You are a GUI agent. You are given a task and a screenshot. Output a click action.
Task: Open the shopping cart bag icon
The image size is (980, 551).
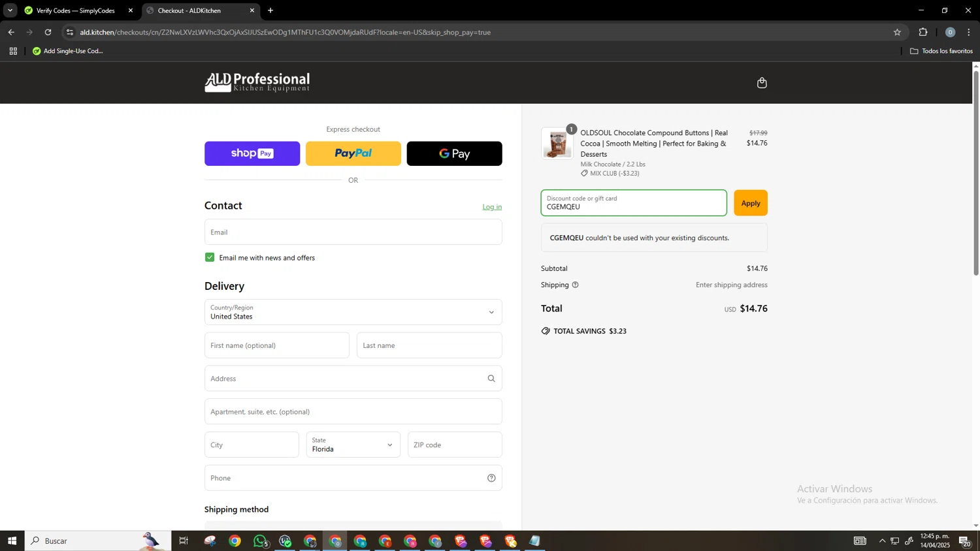click(762, 83)
